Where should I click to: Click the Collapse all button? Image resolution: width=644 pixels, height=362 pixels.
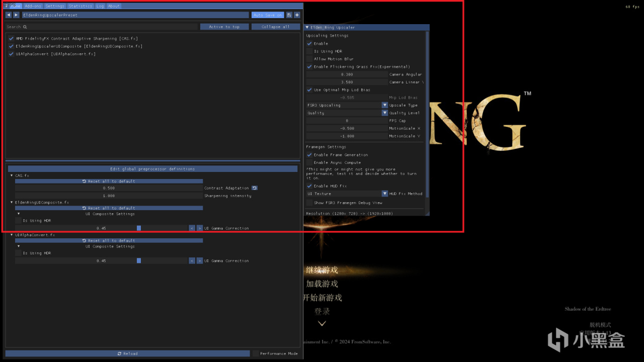276,27
